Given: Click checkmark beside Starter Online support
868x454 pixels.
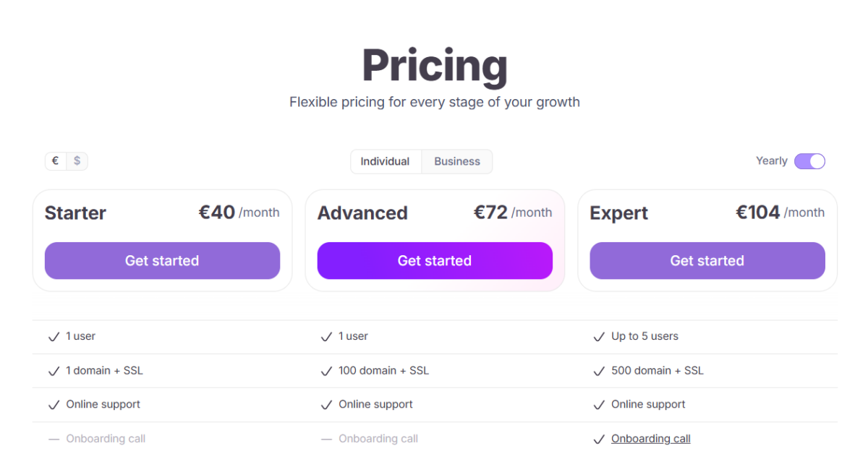Looking at the screenshot, I should pyautogui.click(x=54, y=405).
